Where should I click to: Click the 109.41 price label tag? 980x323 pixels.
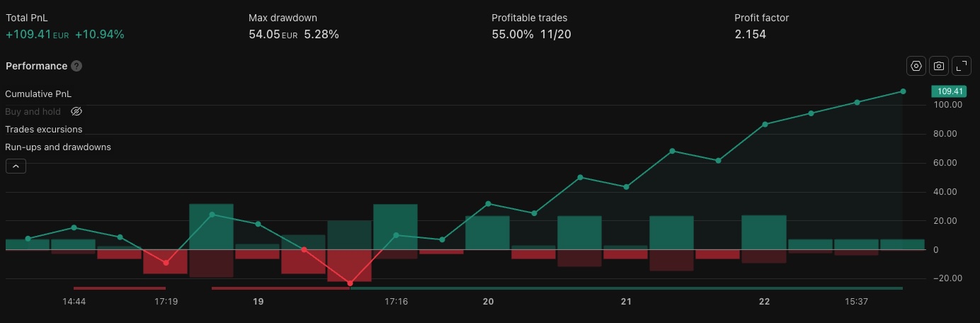[x=949, y=91]
